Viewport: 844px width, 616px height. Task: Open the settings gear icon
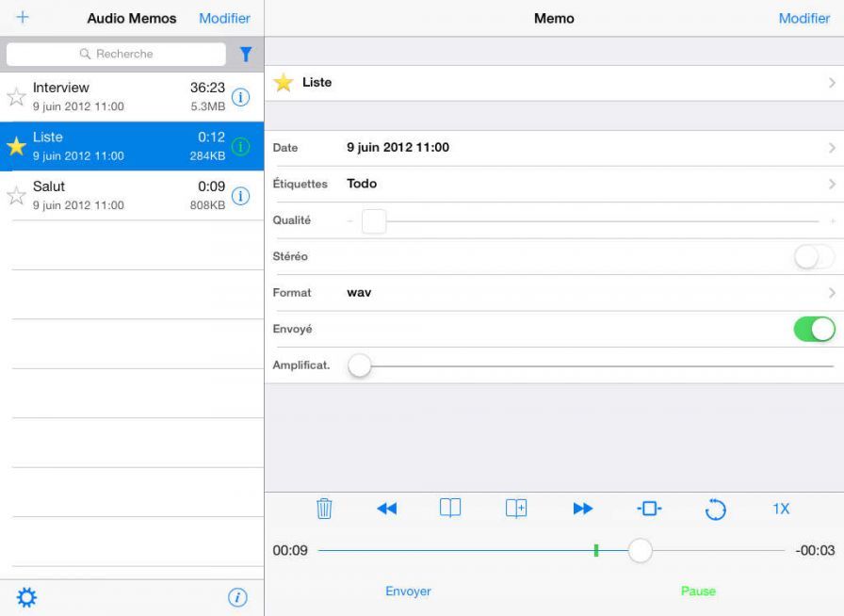point(27,596)
